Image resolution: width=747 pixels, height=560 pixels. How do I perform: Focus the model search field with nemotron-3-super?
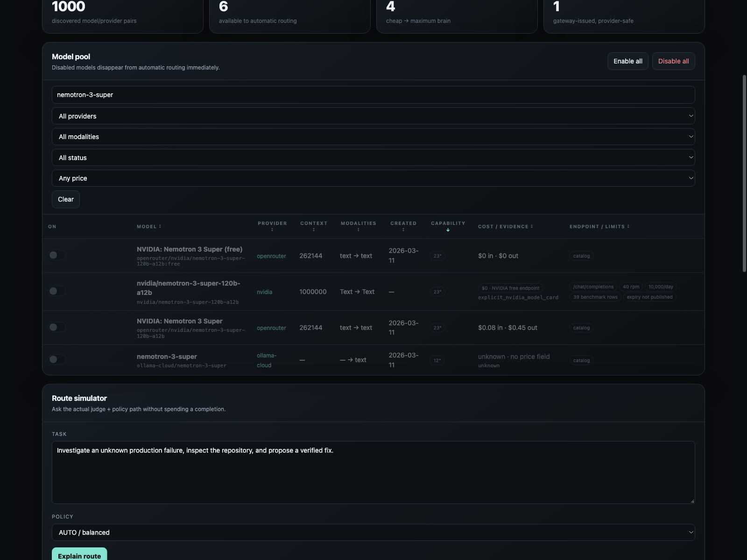[373, 95]
